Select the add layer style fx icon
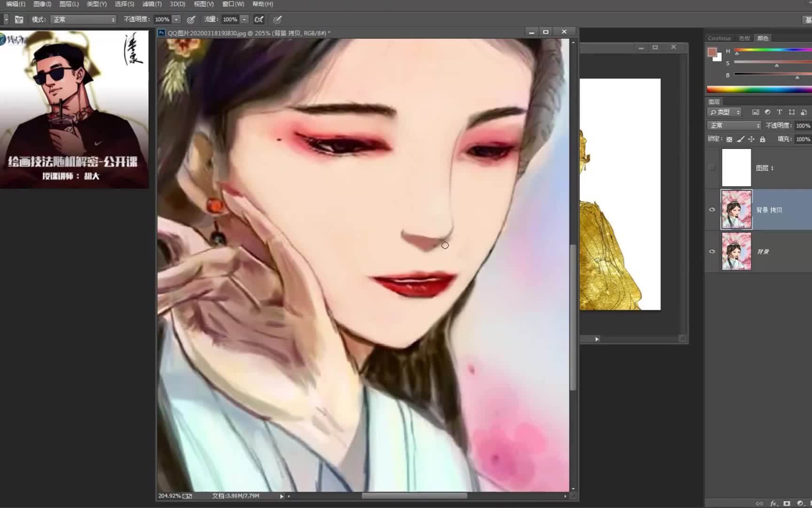The image size is (812, 508). coord(773,503)
